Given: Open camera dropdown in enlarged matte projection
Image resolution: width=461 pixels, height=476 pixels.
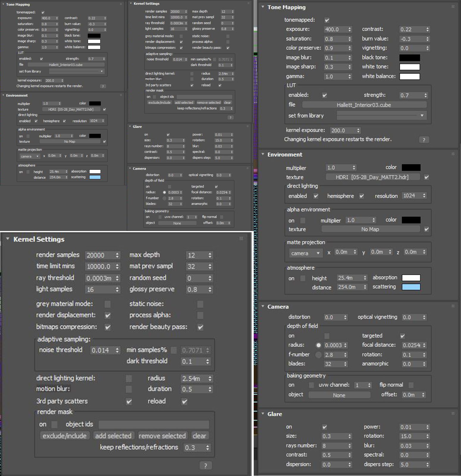Looking at the screenshot, I should click(306, 253).
